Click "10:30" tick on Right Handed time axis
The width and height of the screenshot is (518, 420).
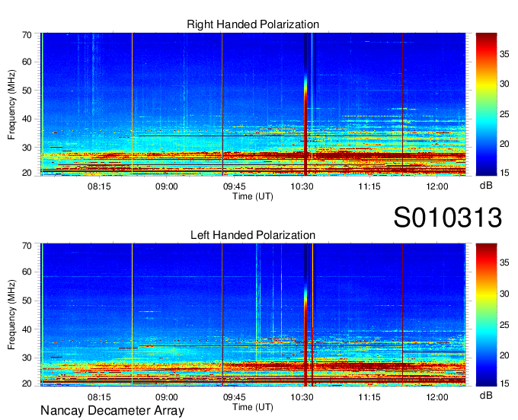[302, 186]
